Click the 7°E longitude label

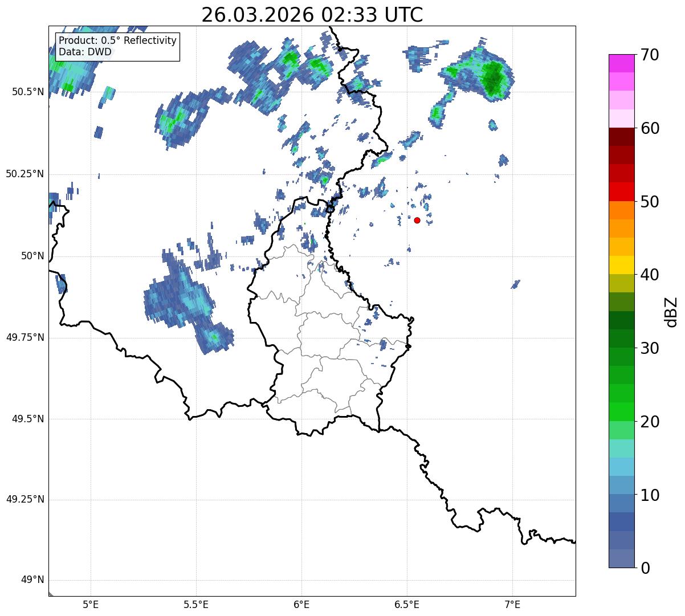point(512,605)
